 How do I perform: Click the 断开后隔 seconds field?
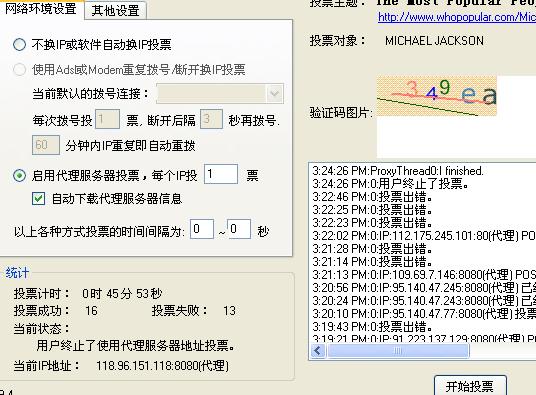tap(211, 119)
